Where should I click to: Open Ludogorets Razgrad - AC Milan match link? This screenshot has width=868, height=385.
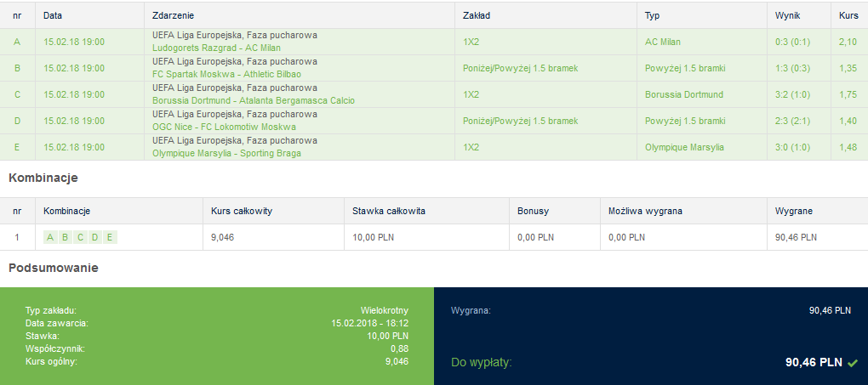(x=216, y=48)
